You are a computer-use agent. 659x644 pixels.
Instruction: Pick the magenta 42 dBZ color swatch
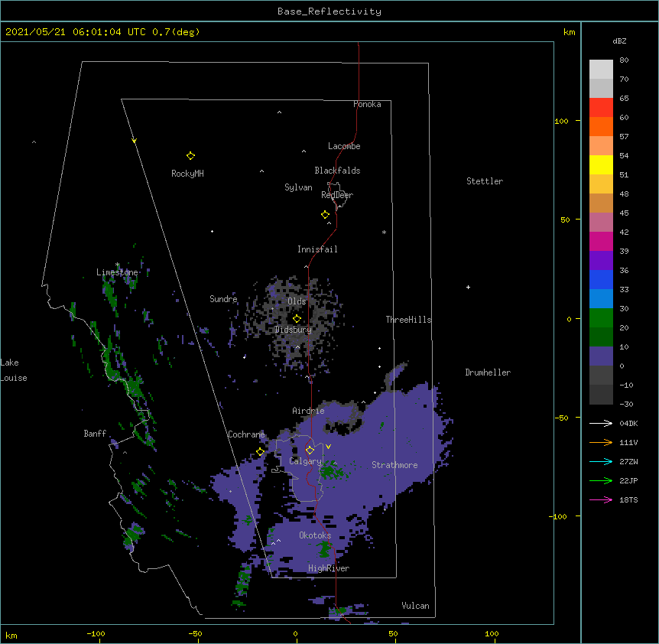601,241
